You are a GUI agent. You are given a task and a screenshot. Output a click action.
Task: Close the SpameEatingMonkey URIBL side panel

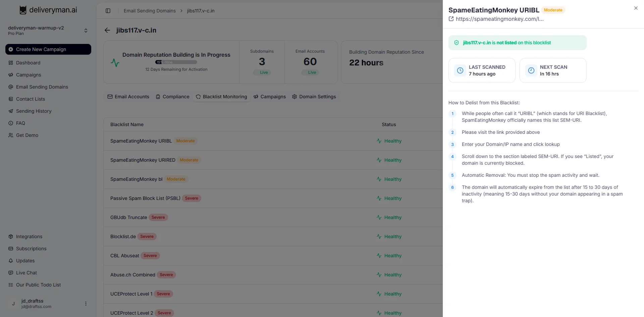tap(636, 8)
